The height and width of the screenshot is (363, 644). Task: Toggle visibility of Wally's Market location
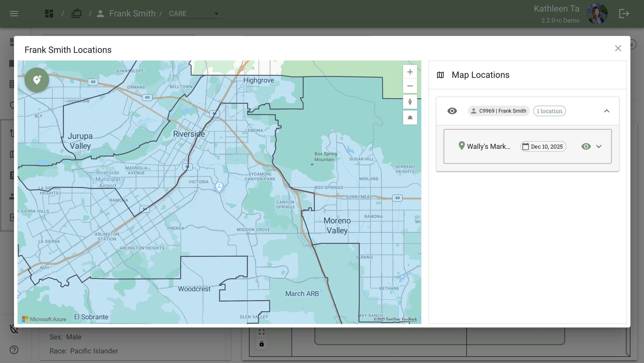click(x=586, y=146)
